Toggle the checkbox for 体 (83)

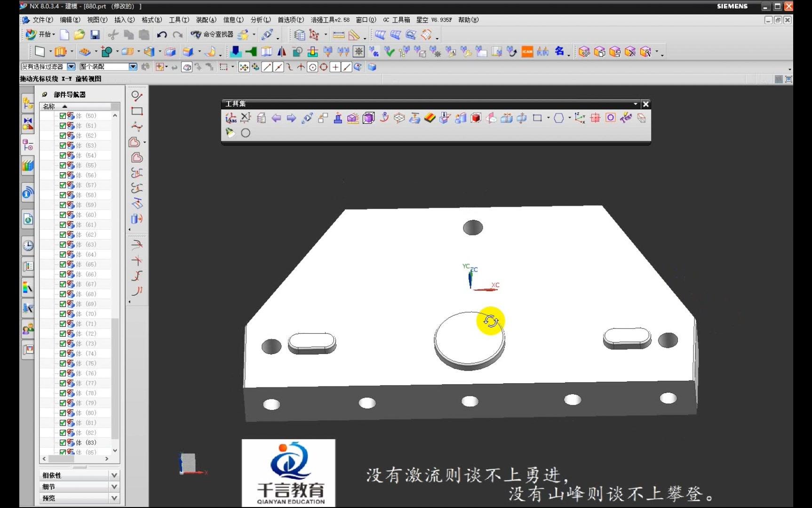coord(64,442)
